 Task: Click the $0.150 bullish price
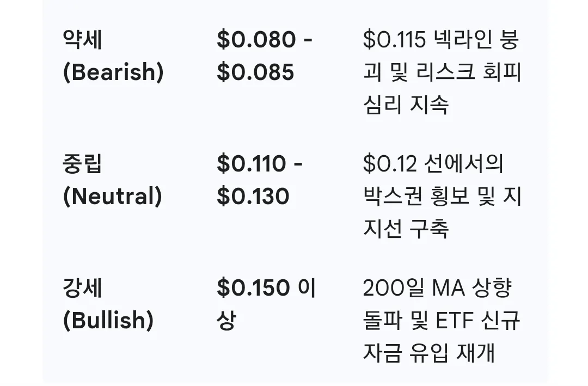[x=253, y=287]
